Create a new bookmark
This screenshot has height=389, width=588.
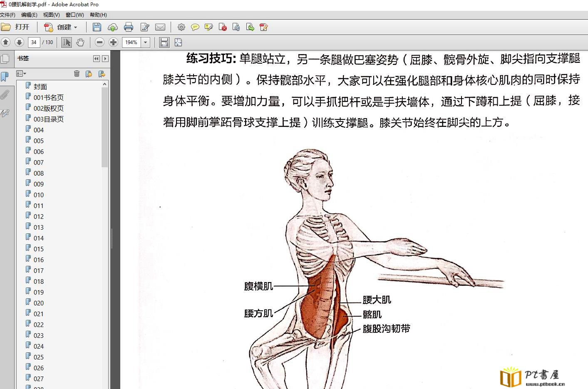click(89, 74)
